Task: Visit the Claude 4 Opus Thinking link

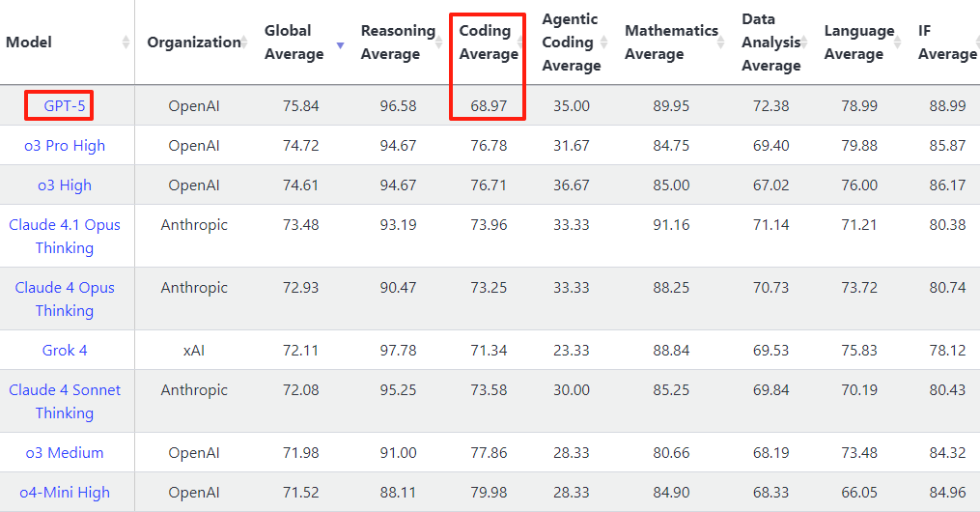Action: pyautogui.click(x=65, y=299)
